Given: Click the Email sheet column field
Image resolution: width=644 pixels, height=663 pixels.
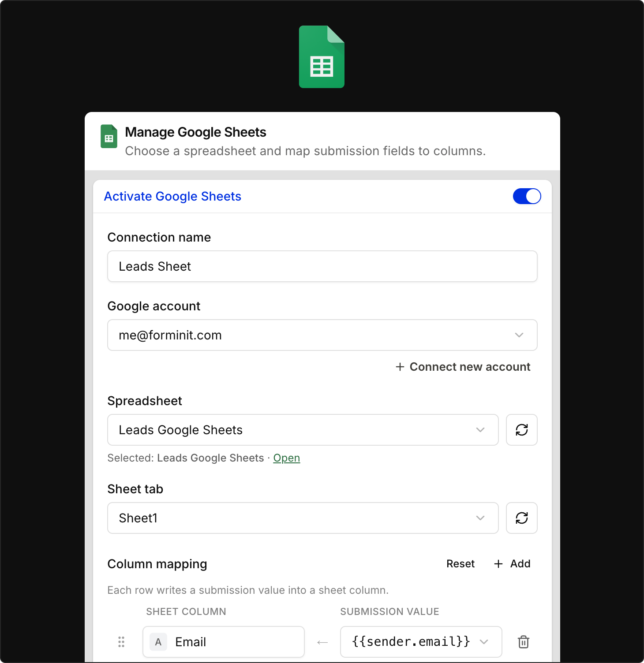Looking at the screenshot, I should (x=224, y=642).
